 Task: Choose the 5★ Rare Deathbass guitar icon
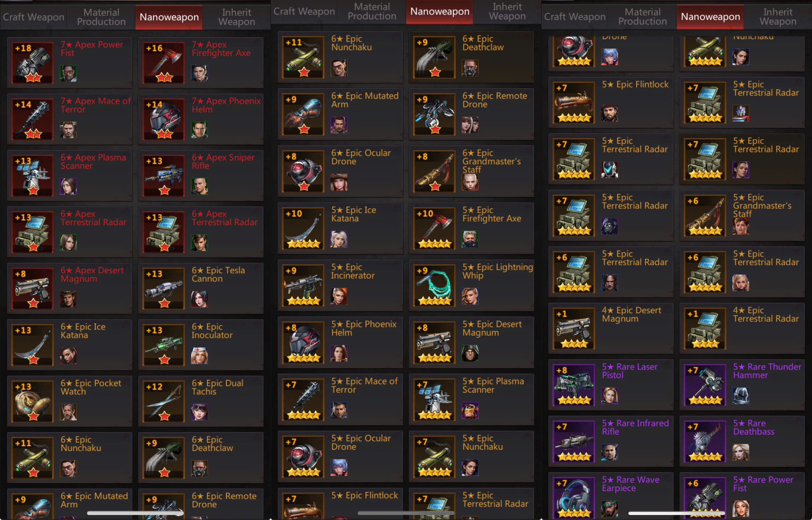pos(705,441)
